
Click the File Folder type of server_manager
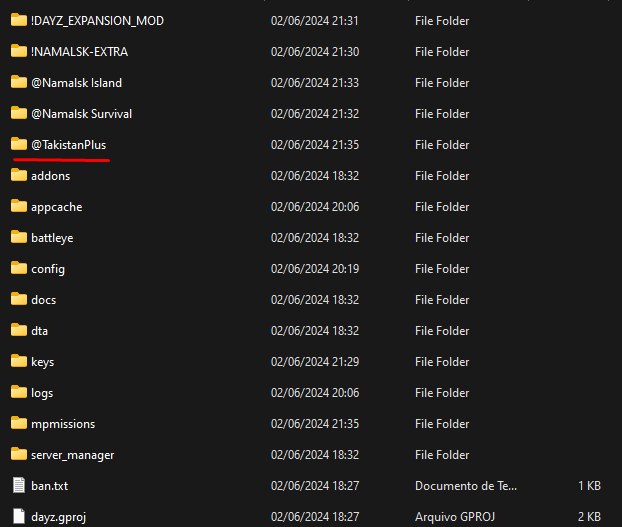click(442, 455)
